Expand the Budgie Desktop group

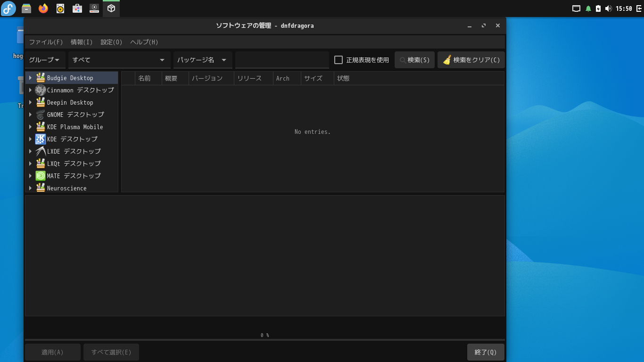tap(30, 78)
